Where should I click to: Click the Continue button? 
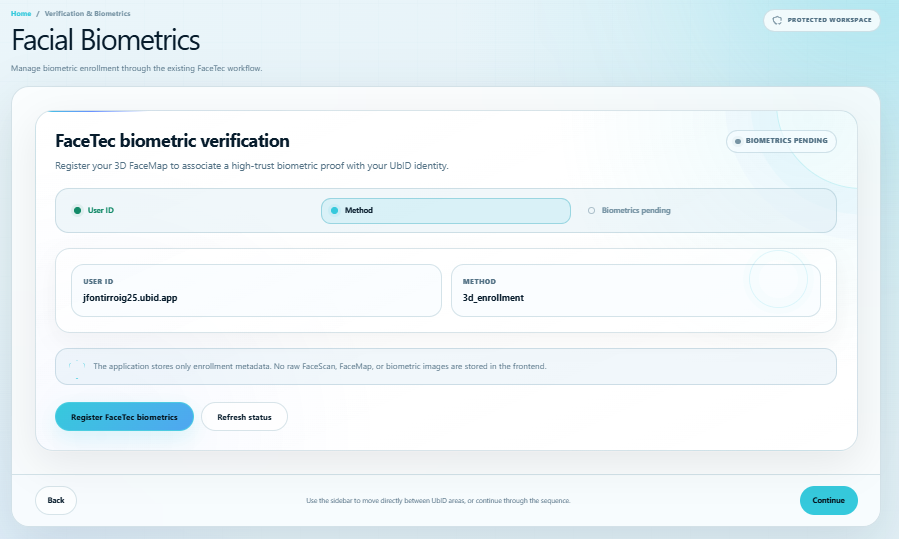point(828,501)
